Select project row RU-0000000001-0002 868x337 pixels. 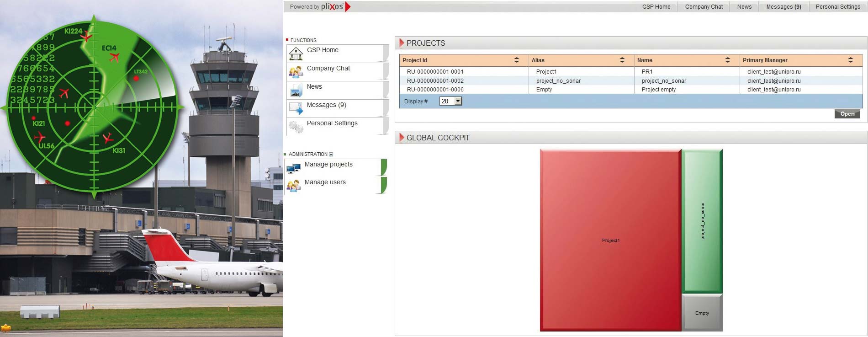435,81
